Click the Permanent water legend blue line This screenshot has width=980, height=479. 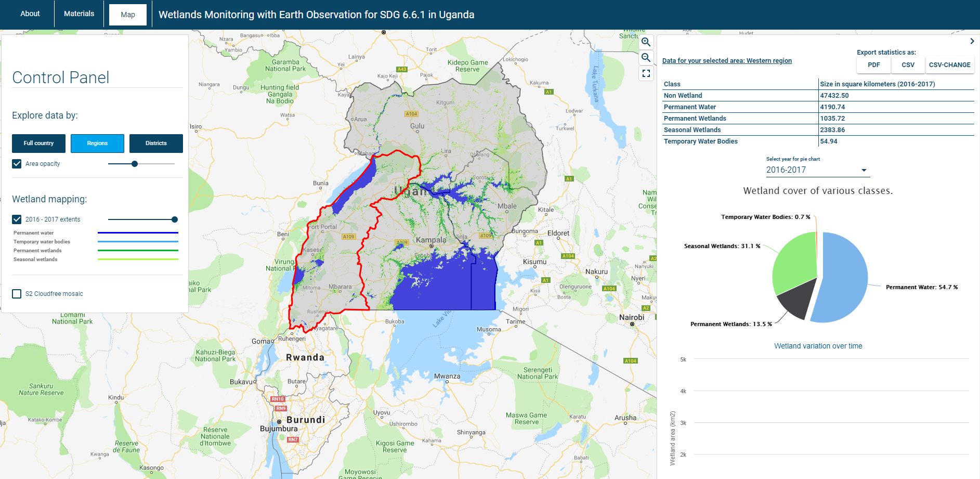[x=138, y=233]
